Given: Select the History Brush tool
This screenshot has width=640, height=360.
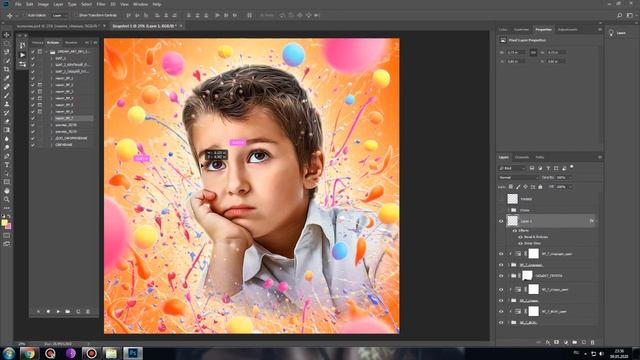Looking at the screenshot, I should click(x=7, y=113).
